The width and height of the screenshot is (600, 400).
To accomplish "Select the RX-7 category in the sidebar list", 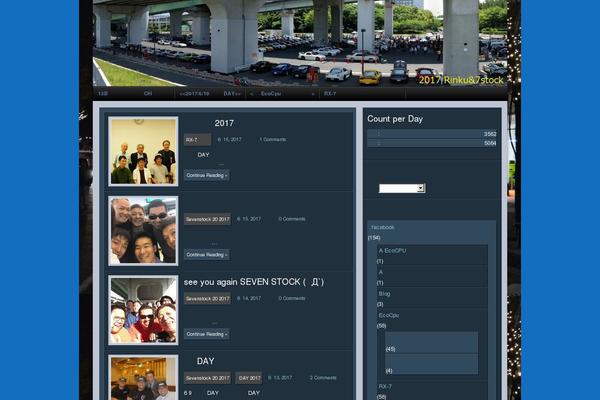I will 385,387.
